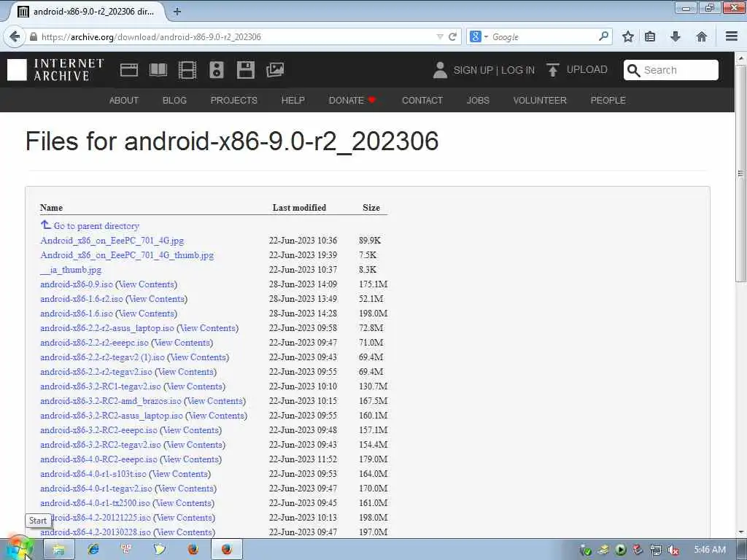Download android-x86-0.9.iso file

point(77,284)
